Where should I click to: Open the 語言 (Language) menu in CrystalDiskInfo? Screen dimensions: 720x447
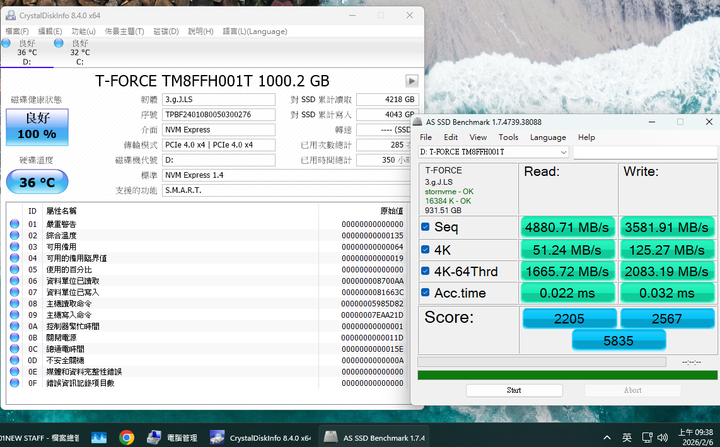point(254,31)
